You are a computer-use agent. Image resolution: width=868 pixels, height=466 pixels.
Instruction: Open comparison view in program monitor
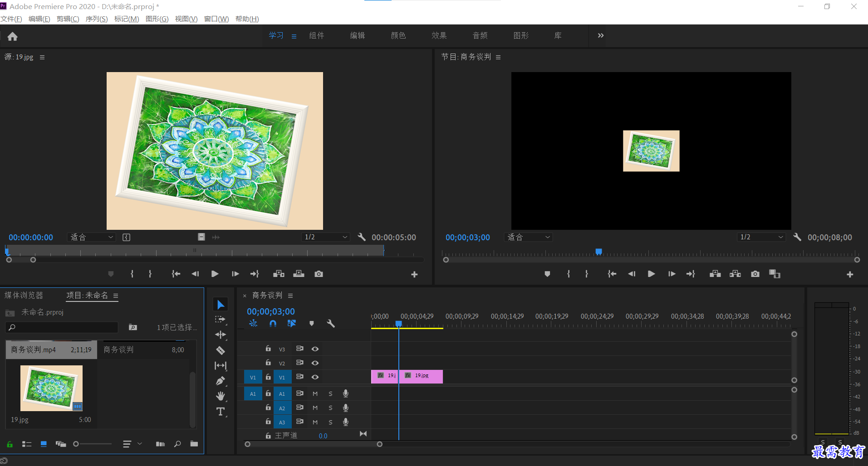click(775, 274)
